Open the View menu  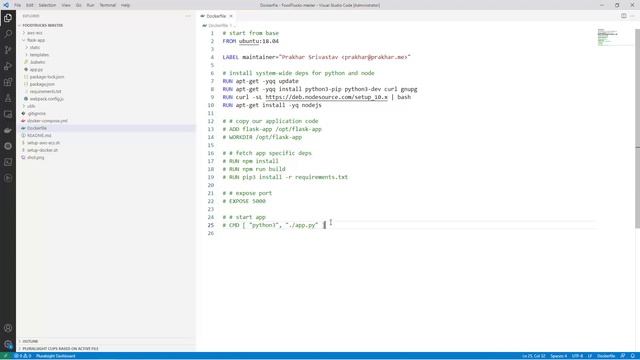(66, 5)
